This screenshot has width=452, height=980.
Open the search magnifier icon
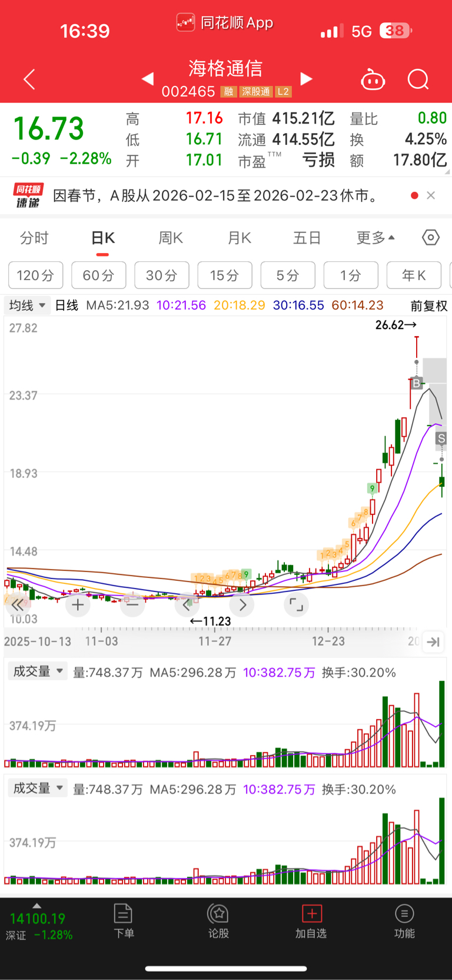click(x=418, y=79)
